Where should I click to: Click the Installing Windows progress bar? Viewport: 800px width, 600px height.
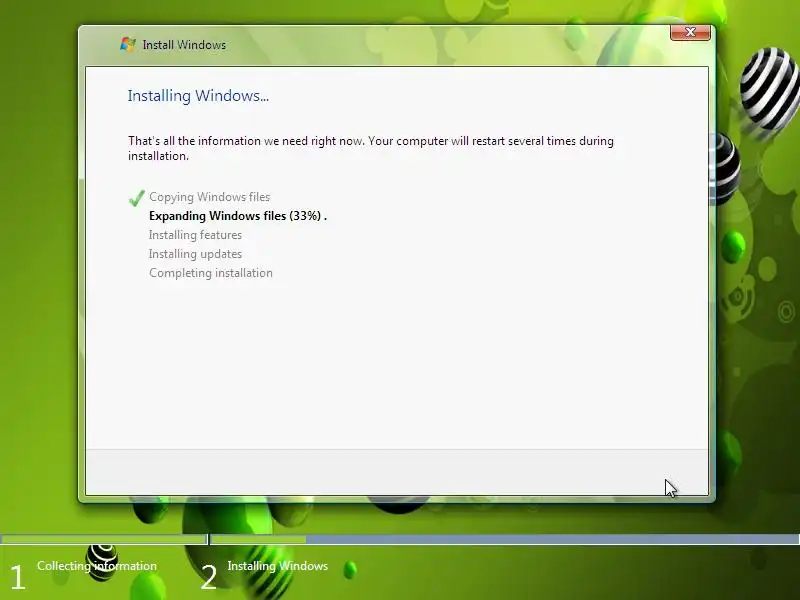505,539
